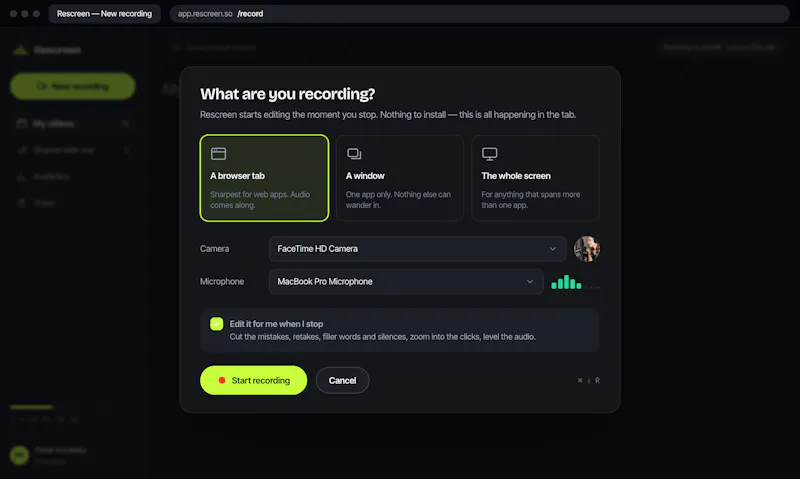Click 'For anything that spans more than one app.'
This screenshot has width=800, height=479.
[531, 199]
